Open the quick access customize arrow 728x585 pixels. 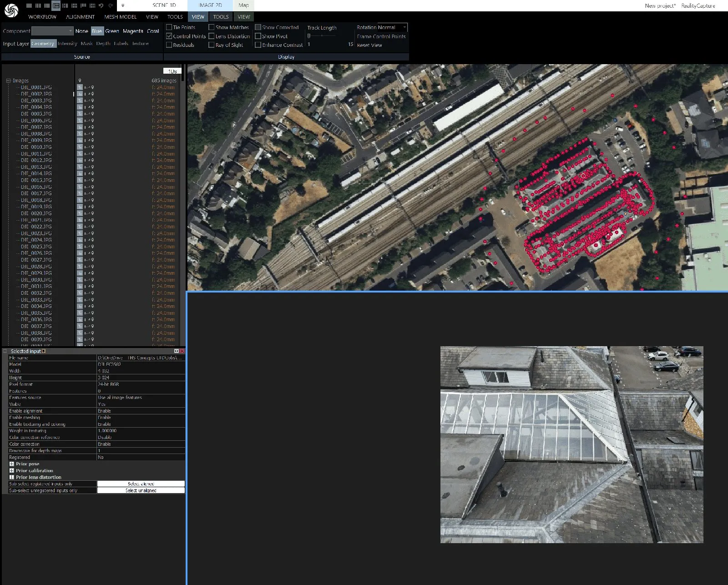[123, 6]
